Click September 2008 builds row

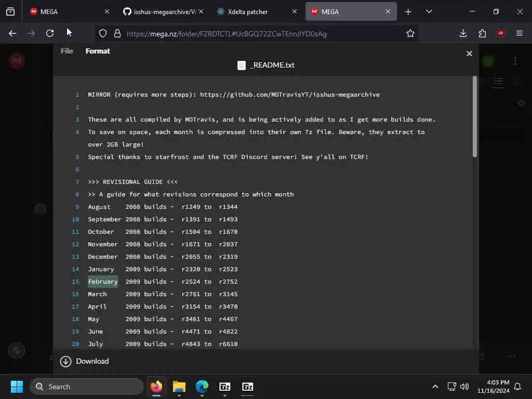[x=163, y=220]
